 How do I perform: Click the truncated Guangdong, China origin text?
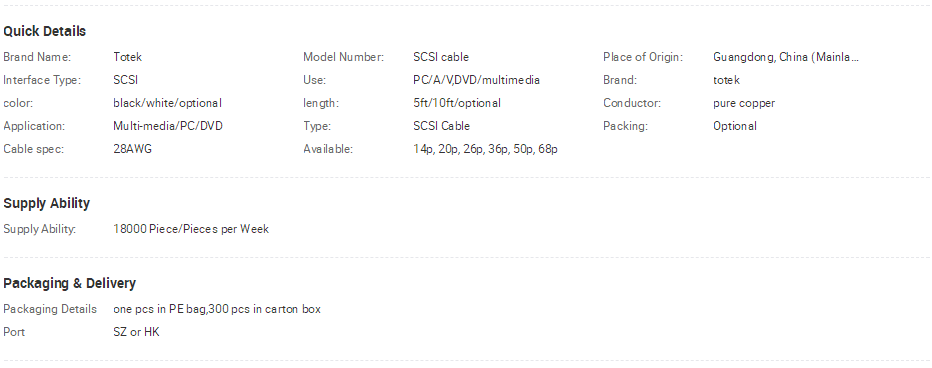786,57
